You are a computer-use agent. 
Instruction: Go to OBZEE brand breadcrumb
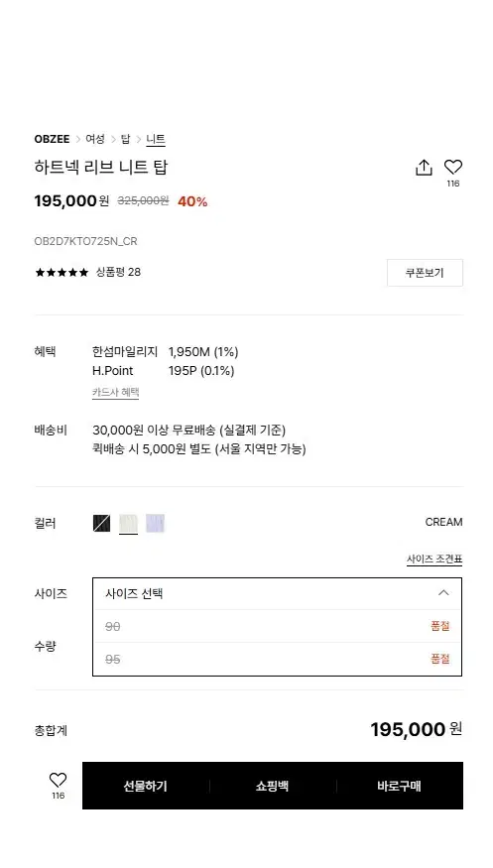[x=52, y=139]
